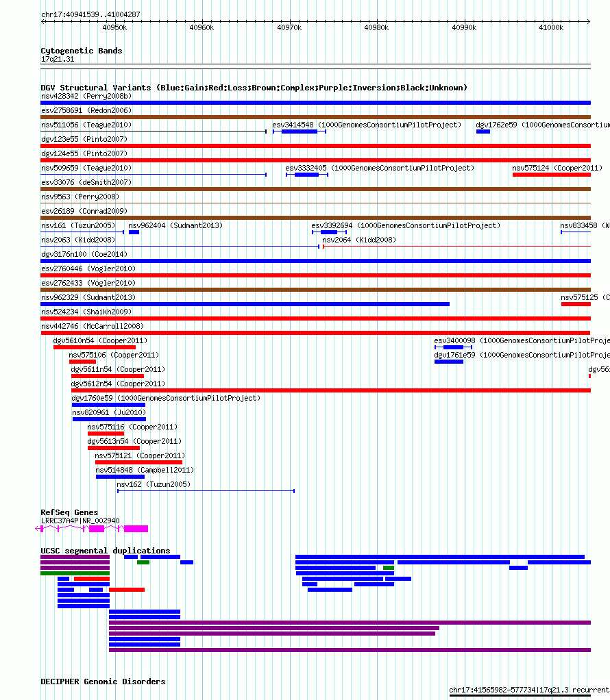Click the esv3400098 variant label
This screenshot has height=700, width=610.
pos(522,340)
